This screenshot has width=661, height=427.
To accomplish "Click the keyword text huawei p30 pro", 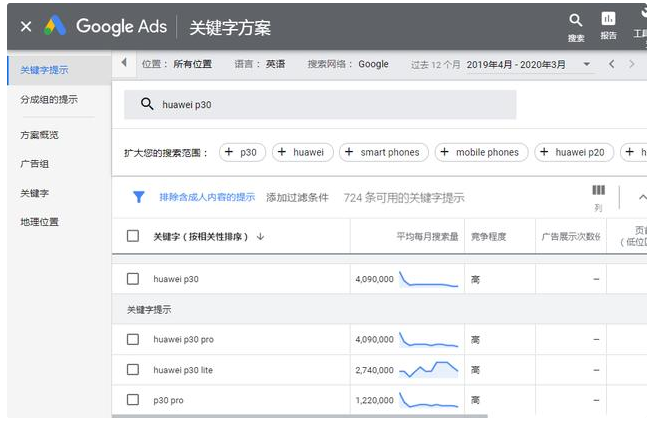I will pos(183,339).
